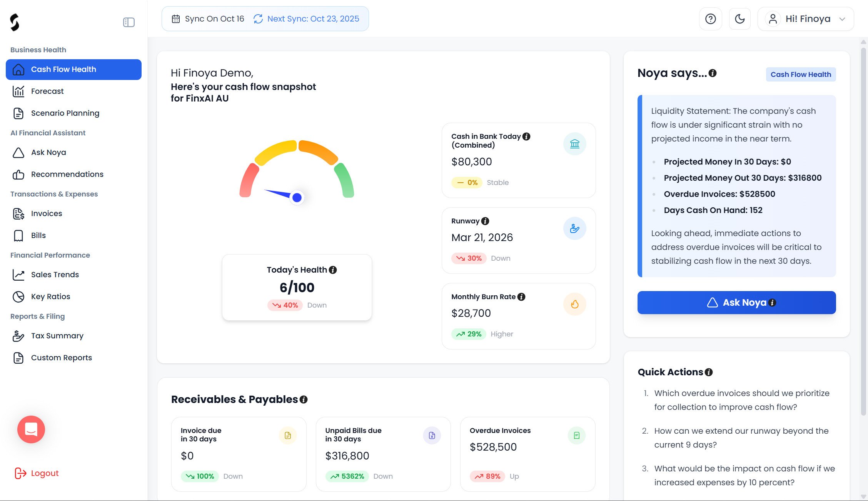Open Forecast in the sidebar
Image resolution: width=868 pixels, height=501 pixels.
tap(47, 91)
